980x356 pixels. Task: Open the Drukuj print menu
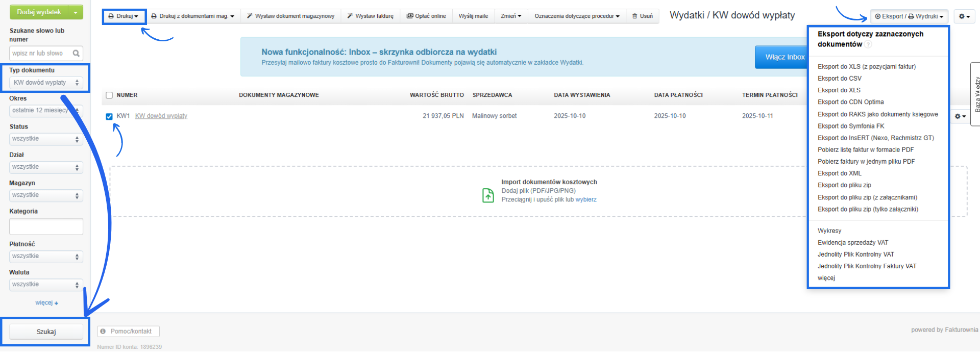click(124, 16)
